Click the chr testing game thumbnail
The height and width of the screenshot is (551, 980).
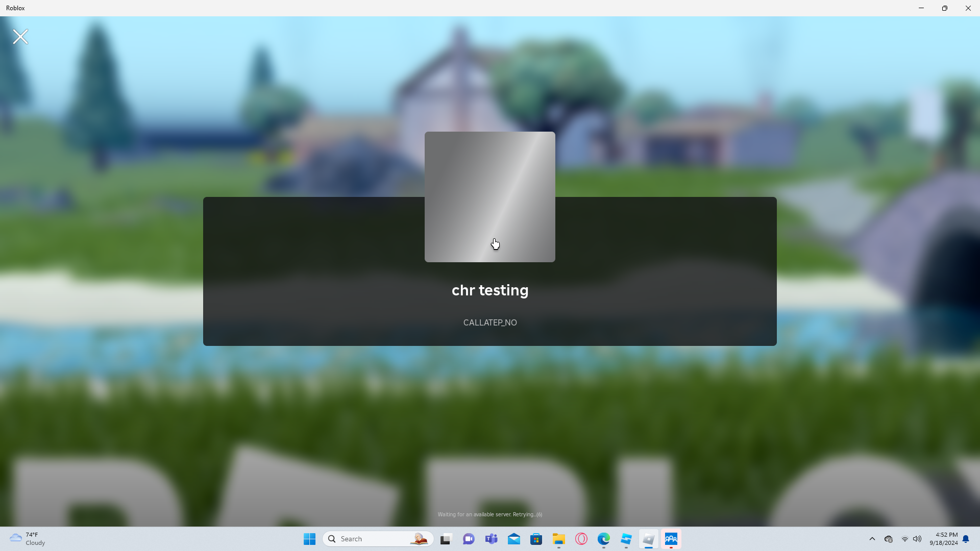point(489,196)
